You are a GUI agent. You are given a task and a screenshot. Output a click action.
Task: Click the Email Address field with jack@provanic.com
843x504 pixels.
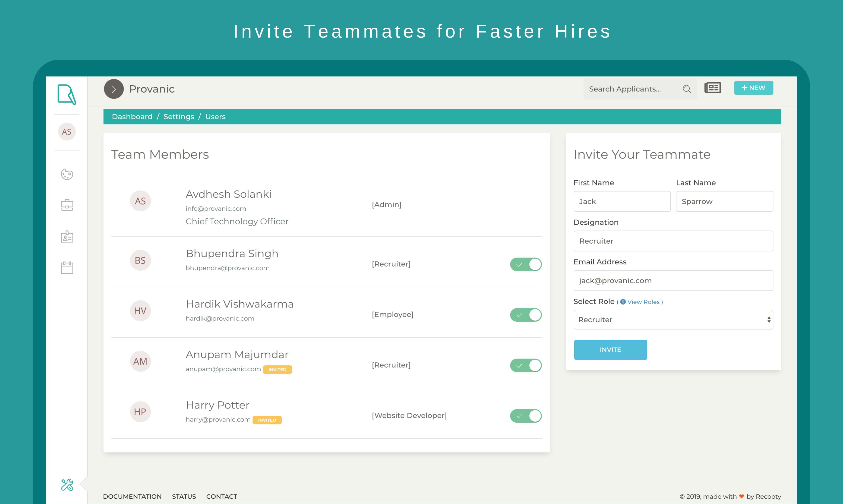(x=673, y=281)
